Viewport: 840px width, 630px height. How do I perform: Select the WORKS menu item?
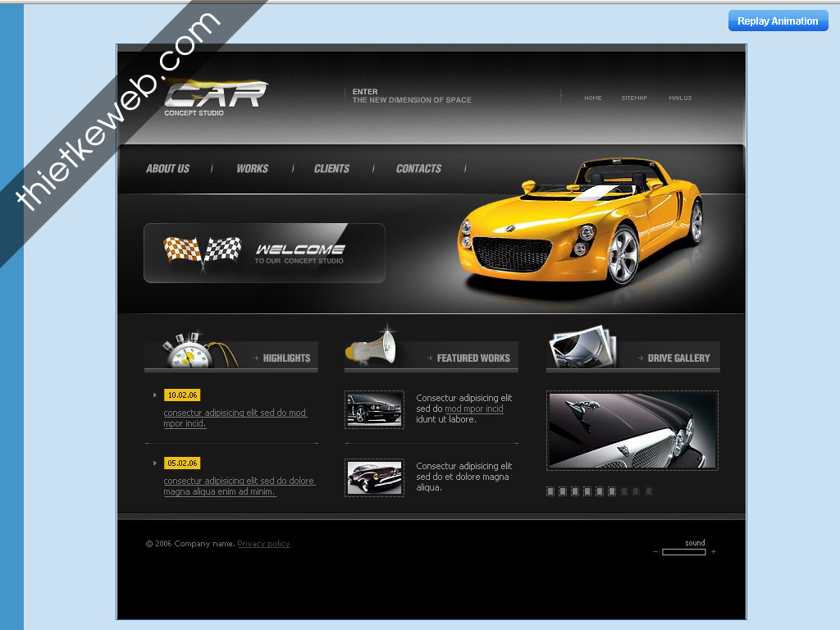253,169
